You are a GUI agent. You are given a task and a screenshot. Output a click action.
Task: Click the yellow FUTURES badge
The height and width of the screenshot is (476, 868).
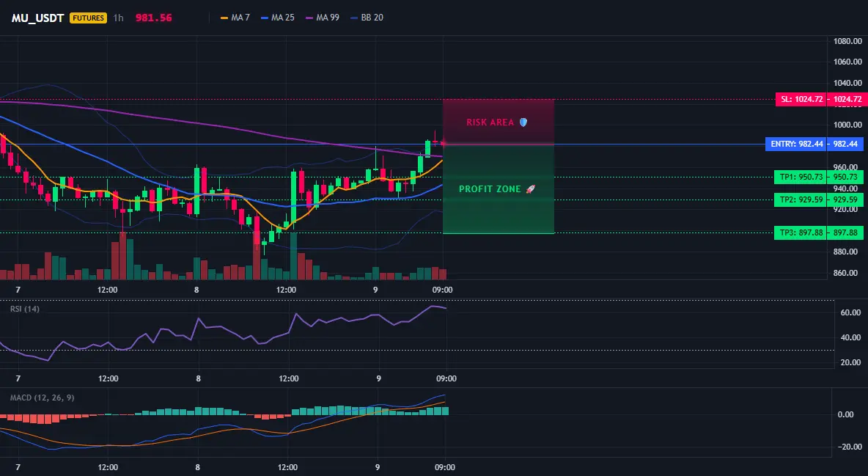click(x=88, y=18)
